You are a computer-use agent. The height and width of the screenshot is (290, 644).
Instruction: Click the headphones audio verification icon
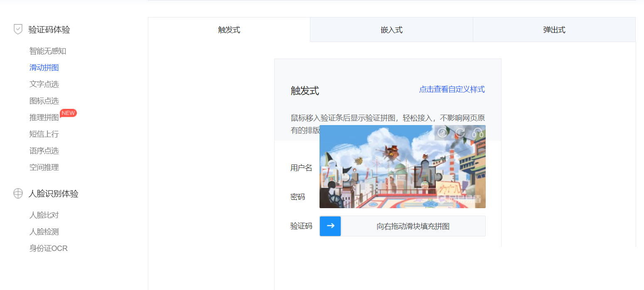point(477,132)
